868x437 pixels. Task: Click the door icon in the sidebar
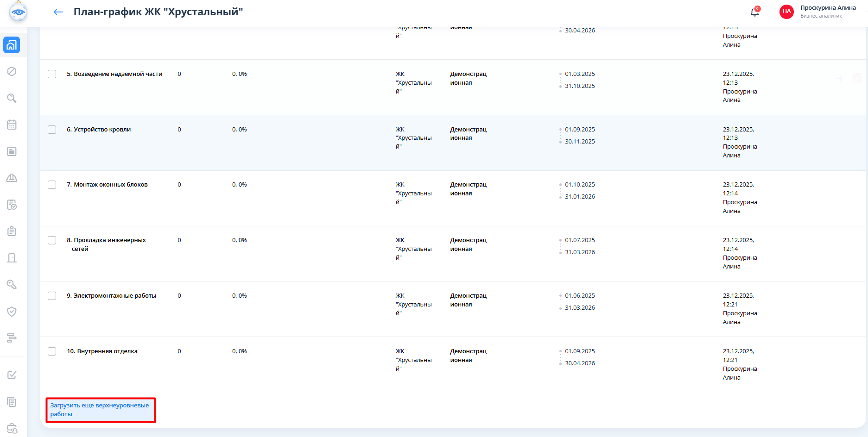[12, 258]
